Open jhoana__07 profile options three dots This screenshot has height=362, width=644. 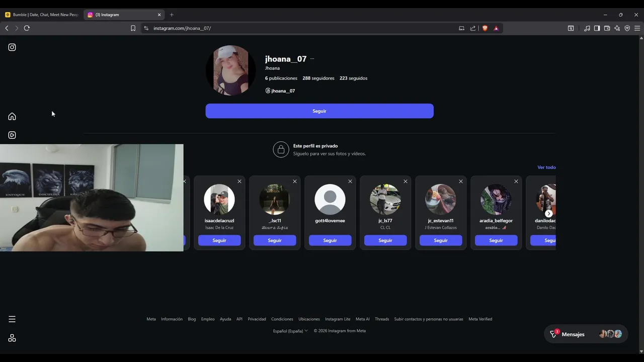[312, 59]
